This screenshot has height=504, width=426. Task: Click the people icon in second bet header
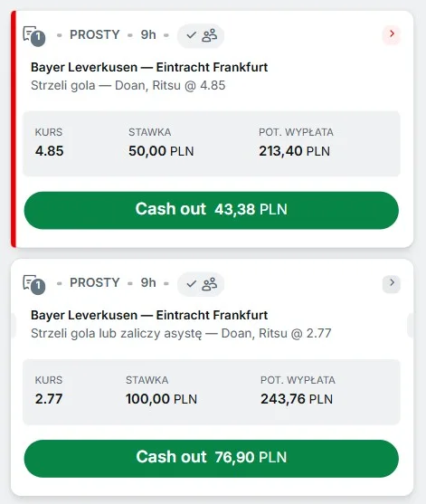point(210,284)
